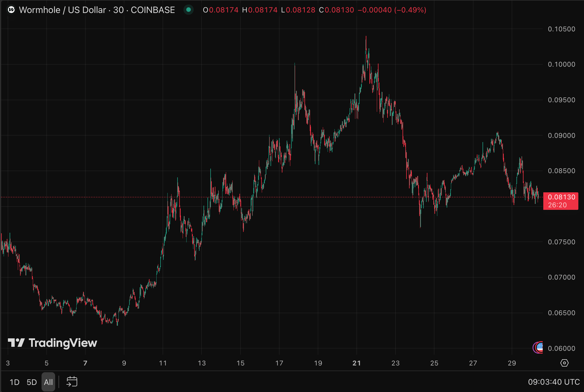Screen dimensions: 584x392
Task: Click date label 29 on time axis
Action: pos(512,363)
